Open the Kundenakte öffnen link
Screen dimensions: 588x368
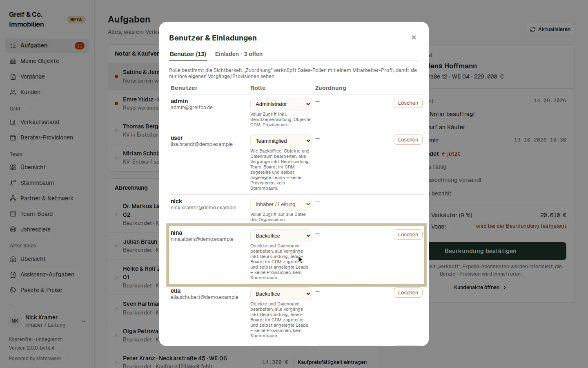[x=480, y=287]
